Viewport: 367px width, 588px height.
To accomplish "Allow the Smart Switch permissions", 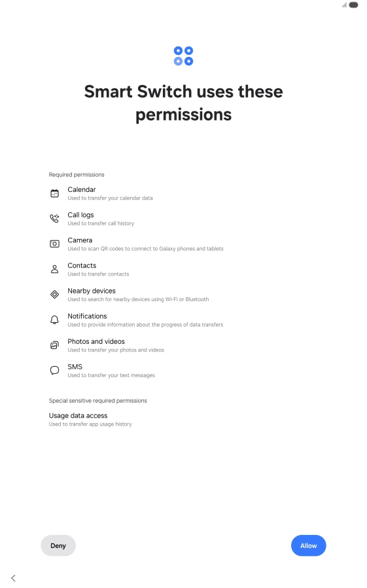I will tap(309, 545).
